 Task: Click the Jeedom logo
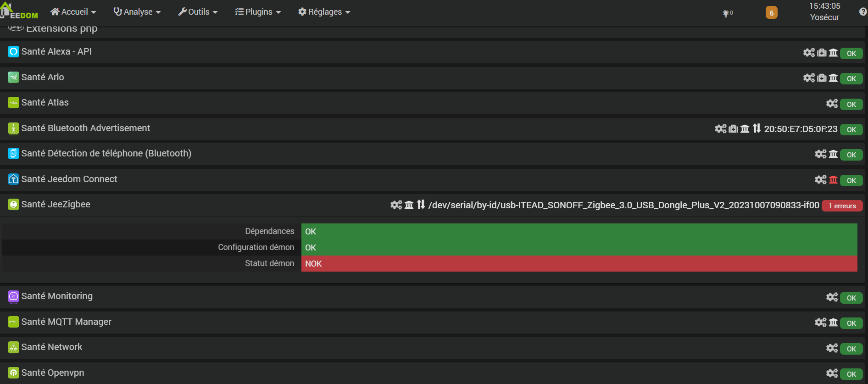pos(19,11)
